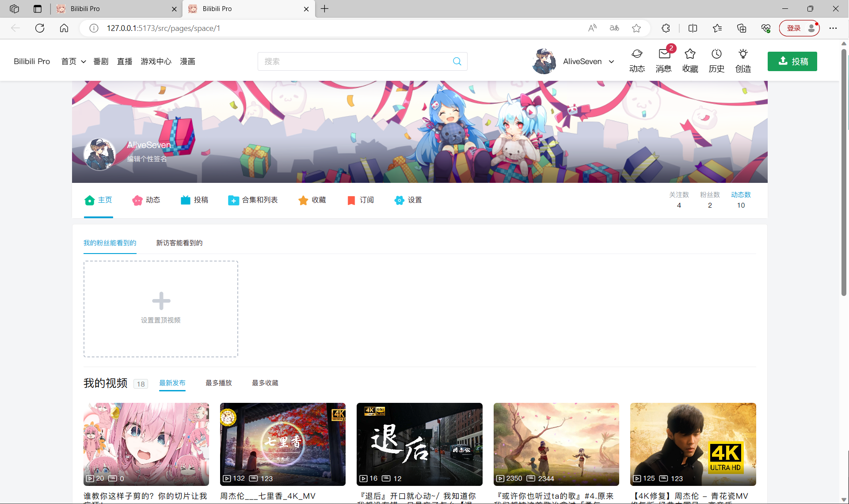Click 编辑个性签名 on the banner

[x=147, y=159]
